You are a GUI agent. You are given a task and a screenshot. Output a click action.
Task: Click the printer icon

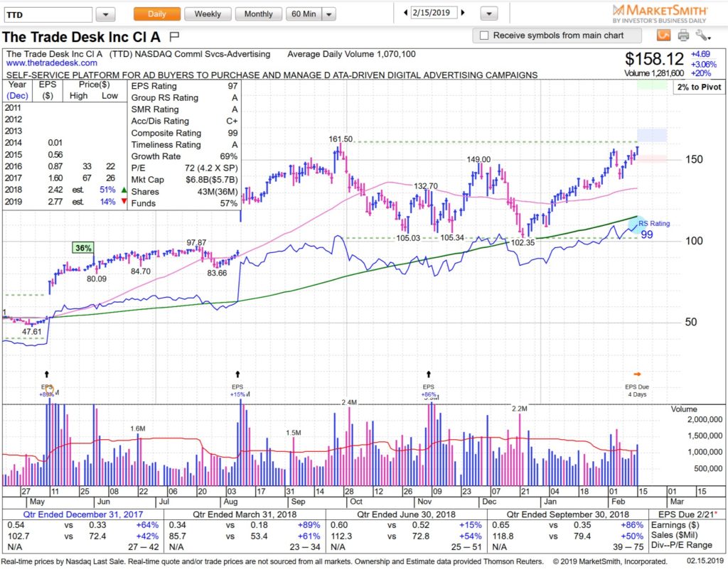click(x=683, y=36)
